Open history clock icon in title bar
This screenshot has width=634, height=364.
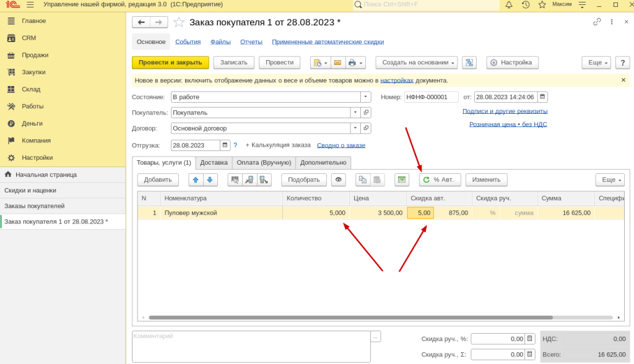coord(525,4)
